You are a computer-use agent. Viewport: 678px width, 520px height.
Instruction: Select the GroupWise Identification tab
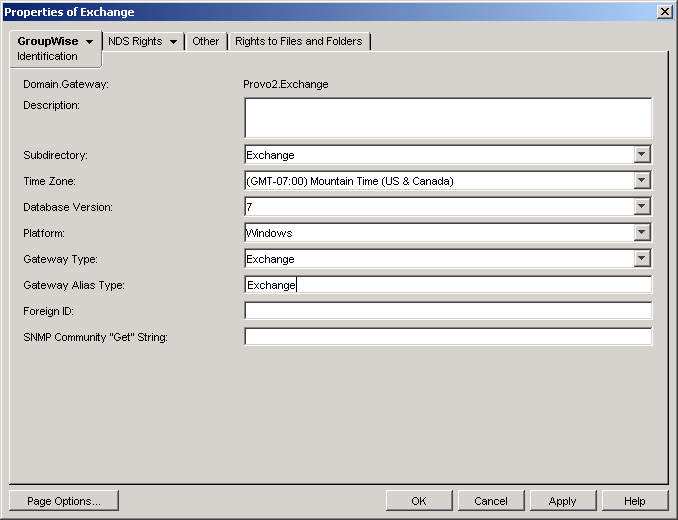[55, 49]
